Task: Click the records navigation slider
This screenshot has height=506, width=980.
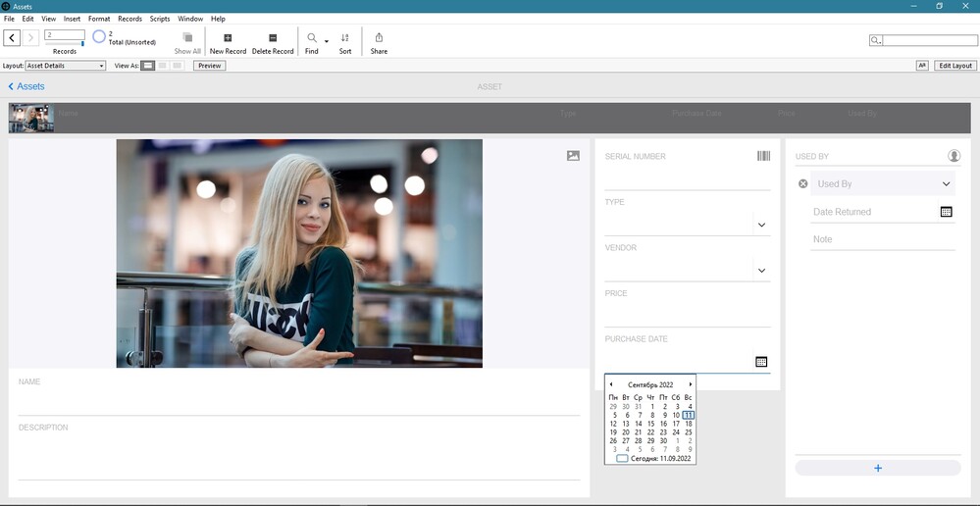Action: pyautogui.click(x=65, y=44)
